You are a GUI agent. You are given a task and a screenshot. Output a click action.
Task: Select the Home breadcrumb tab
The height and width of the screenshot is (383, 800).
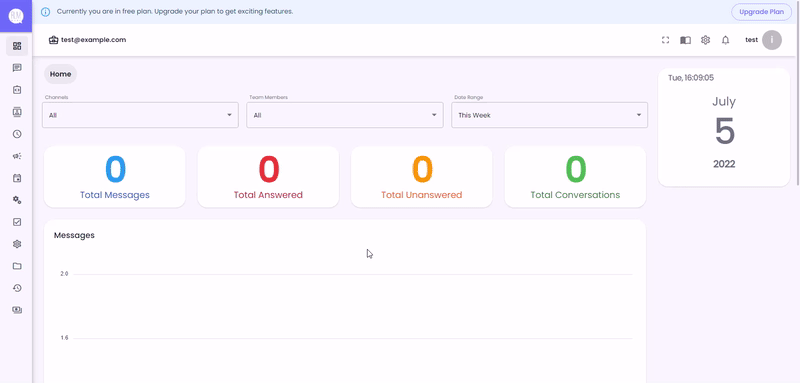click(61, 74)
